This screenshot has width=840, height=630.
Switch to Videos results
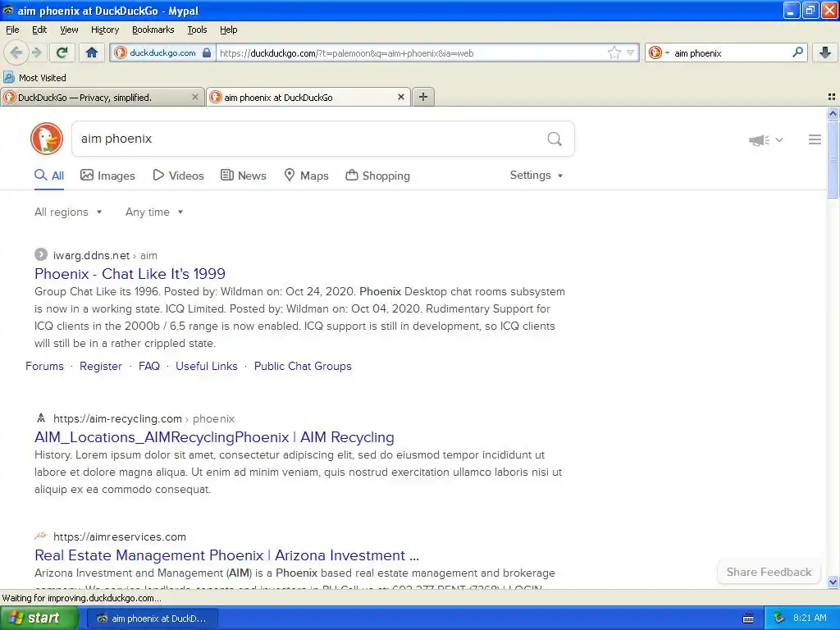coord(178,176)
